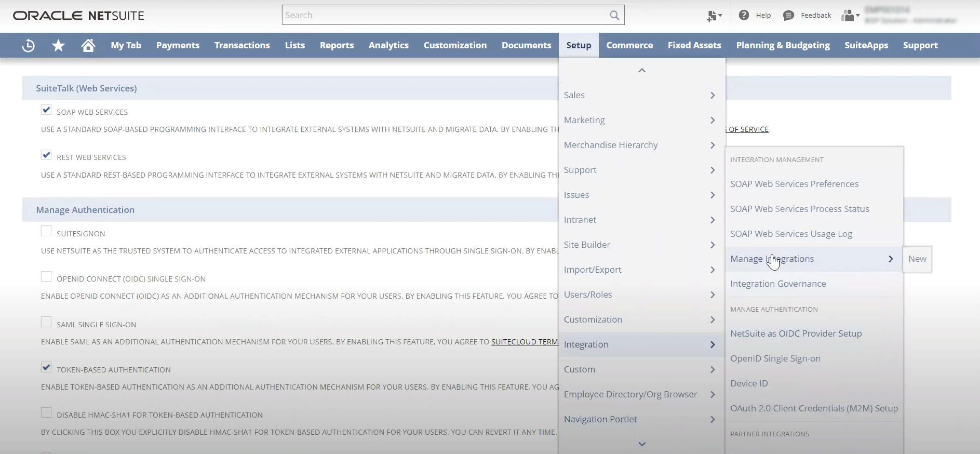Viewport: 980px width, 454px height.
Task: Open the Analytics menu
Action: 388,45
